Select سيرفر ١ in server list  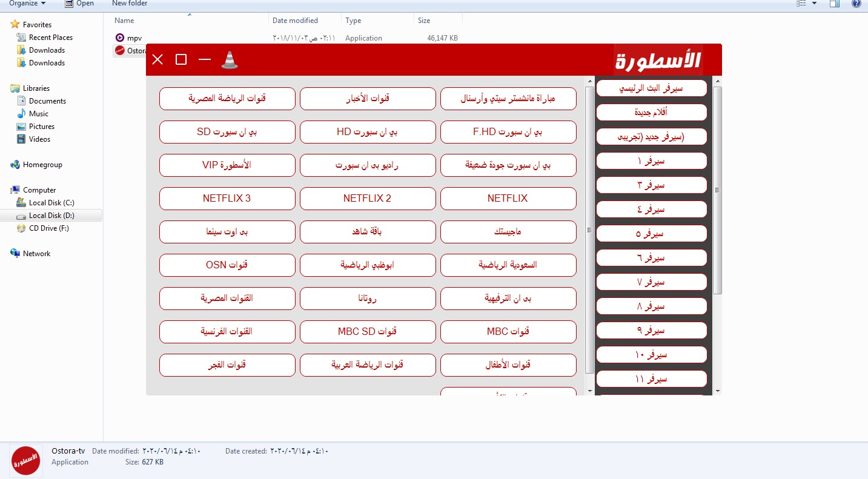pyautogui.click(x=652, y=161)
